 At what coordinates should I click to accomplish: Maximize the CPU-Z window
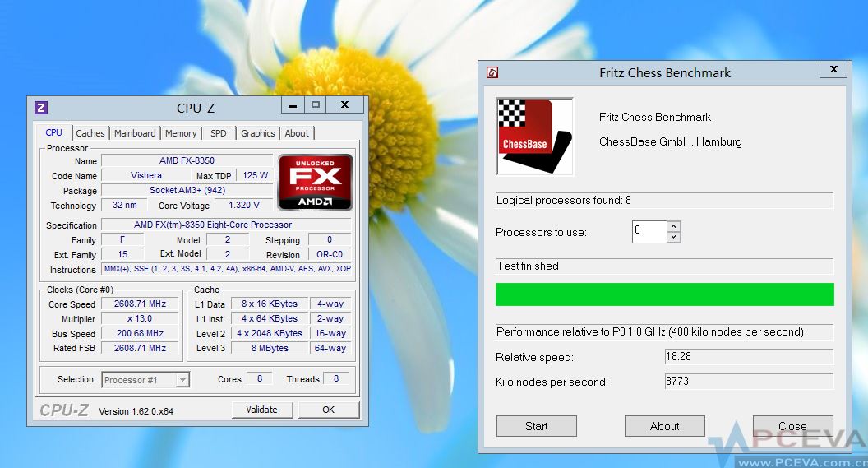click(x=315, y=105)
